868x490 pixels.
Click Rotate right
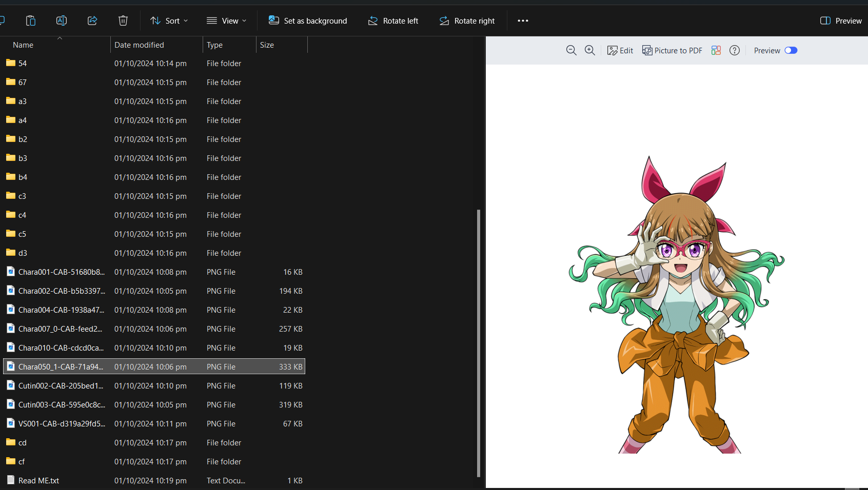(467, 21)
